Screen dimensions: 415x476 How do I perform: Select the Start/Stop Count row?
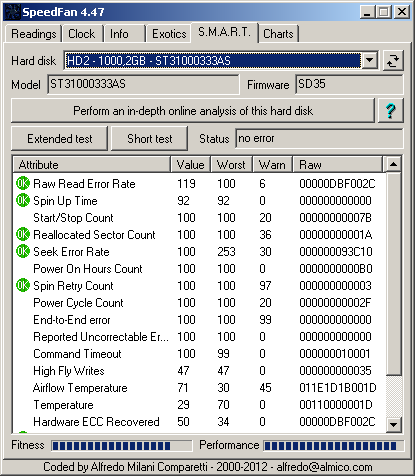pyautogui.click(x=199, y=218)
